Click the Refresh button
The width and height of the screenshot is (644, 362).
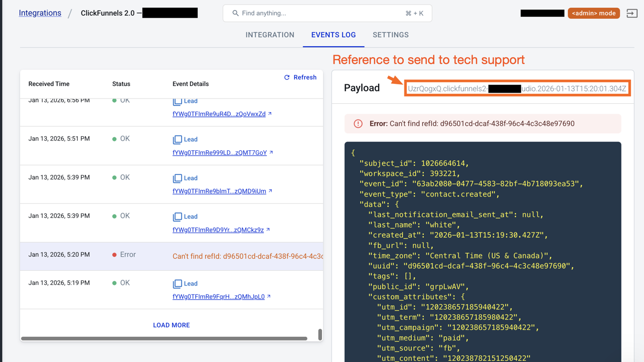[x=300, y=78]
